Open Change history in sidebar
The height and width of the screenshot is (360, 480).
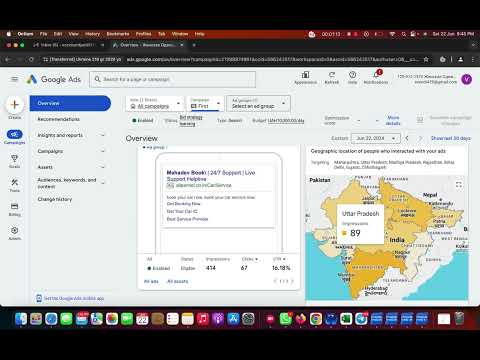[55, 199]
